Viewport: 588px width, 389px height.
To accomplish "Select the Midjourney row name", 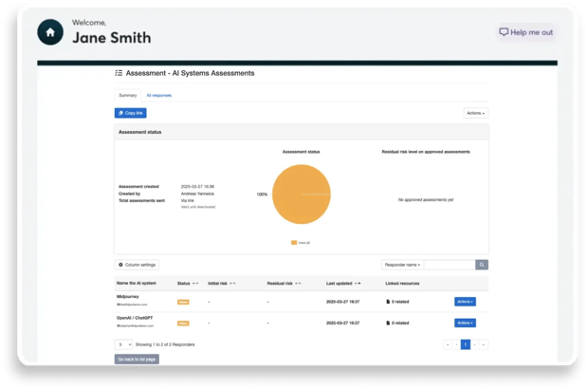I will pyautogui.click(x=127, y=296).
